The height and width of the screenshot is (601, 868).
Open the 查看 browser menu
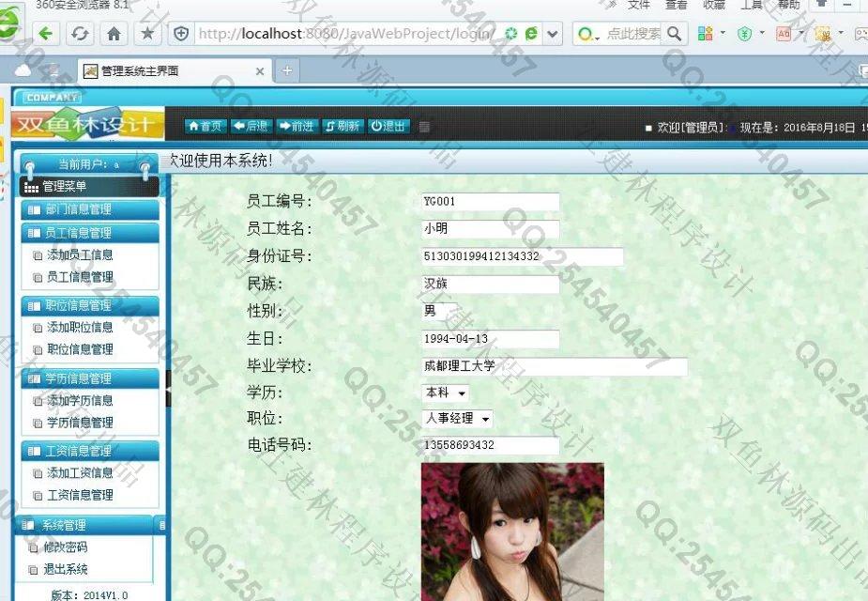click(x=676, y=5)
